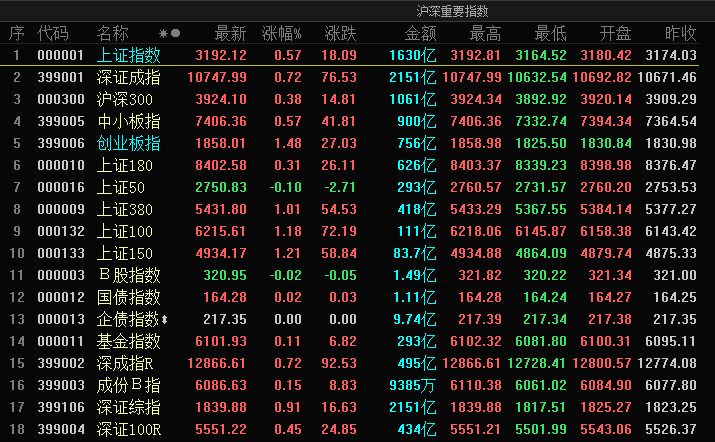Click the previous close 3174.03
Viewport: 715px width, 442px height.
pos(671,55)
